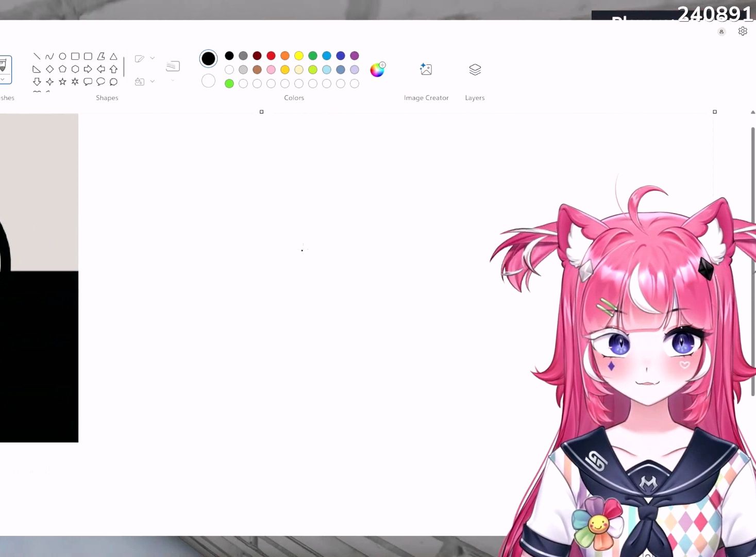
Task: Select the Down arrow shape
Action: (37, 81)
